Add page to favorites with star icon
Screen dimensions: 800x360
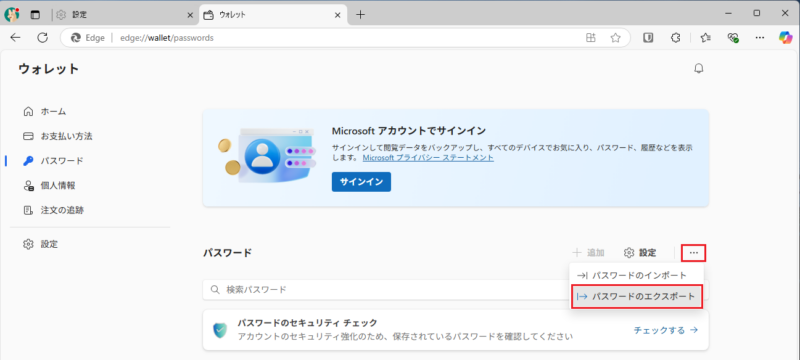tap(615, 37)
